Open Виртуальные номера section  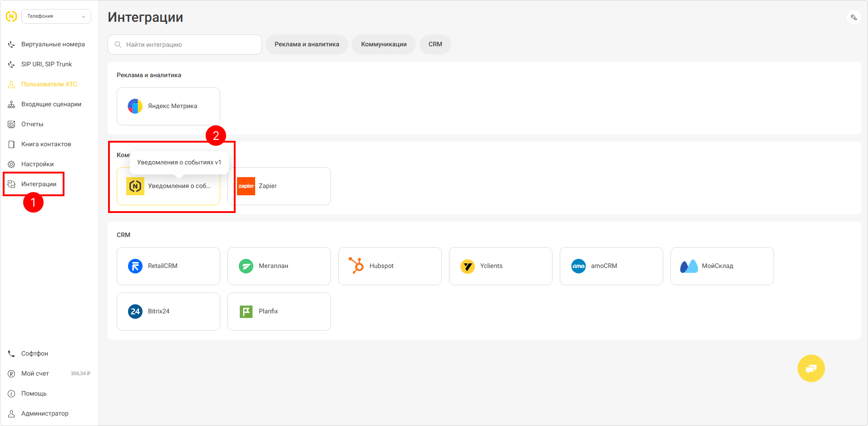pos(53,45)
